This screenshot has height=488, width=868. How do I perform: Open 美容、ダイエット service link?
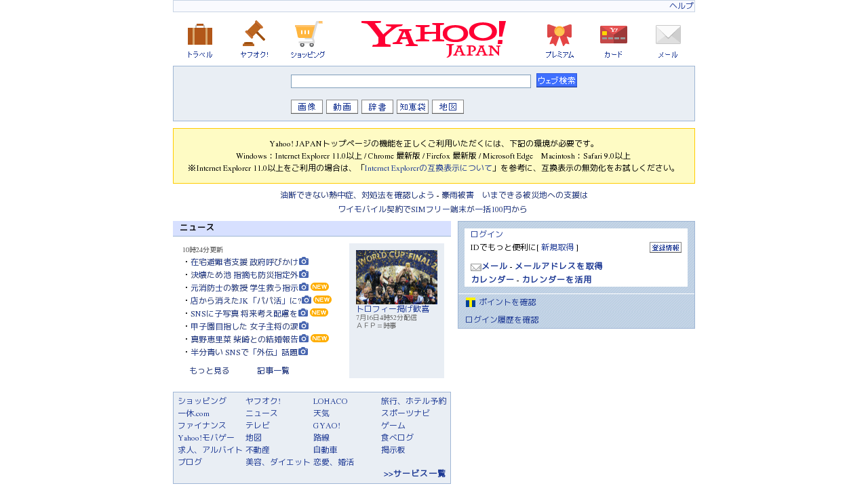click(x=278, y=462)
